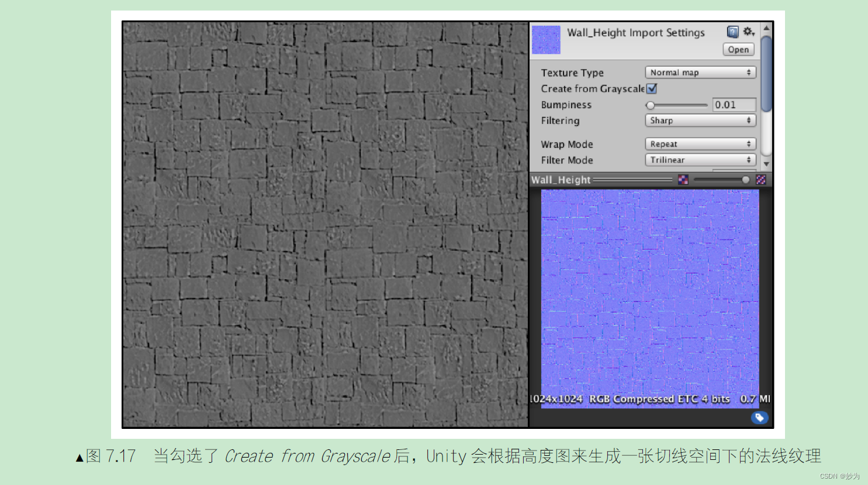The width and height of the screenshot is (868, 485).
Task: Click the grayscale height map image
Action: pyautogui.click(x=326, y=224)
